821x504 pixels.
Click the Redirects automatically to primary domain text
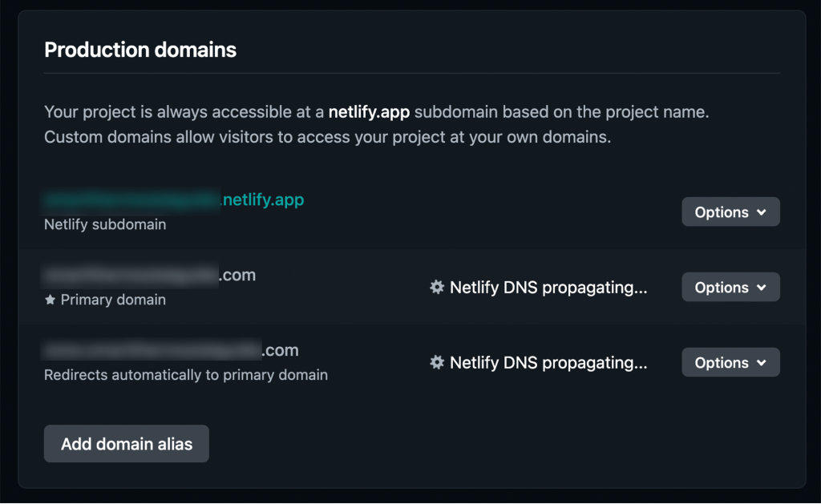(x=186, y=375)
